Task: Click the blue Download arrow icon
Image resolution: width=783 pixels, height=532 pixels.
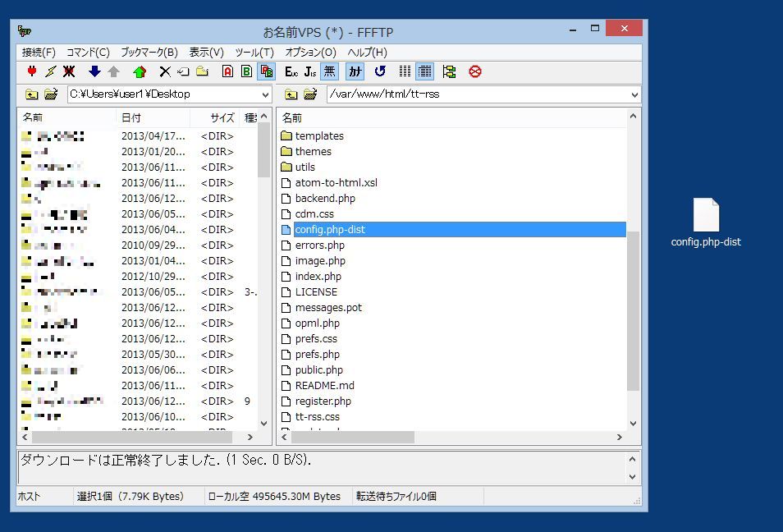Action: (94, 71)
